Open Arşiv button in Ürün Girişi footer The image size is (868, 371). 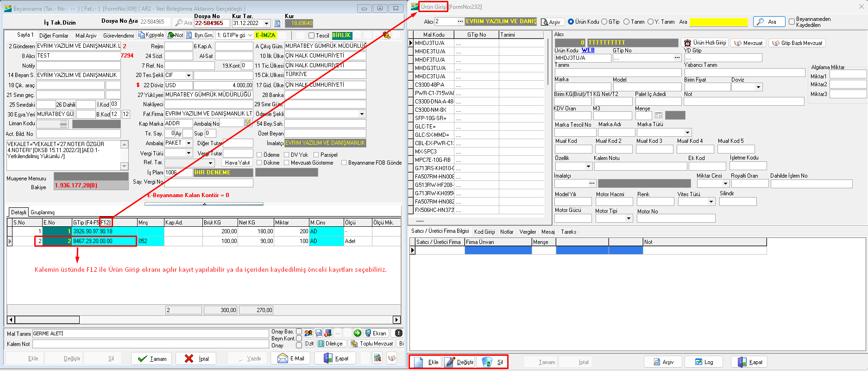tap(663, 362)
